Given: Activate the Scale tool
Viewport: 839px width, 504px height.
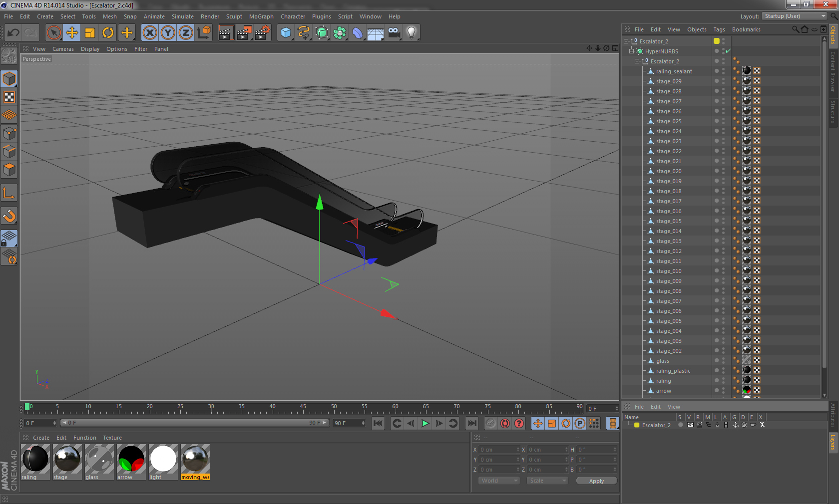Looking at the screenshot, I should tap(90, 33).
